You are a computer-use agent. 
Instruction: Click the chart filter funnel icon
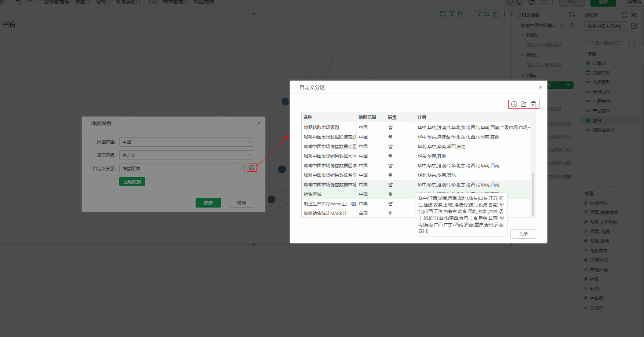[452, 14]
